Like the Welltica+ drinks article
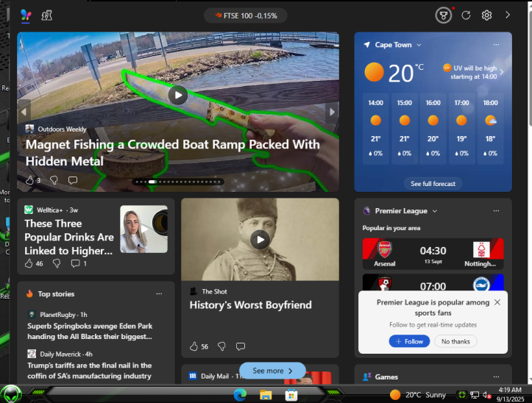Viewport: 532px width, 403px height. click(29, 263)
